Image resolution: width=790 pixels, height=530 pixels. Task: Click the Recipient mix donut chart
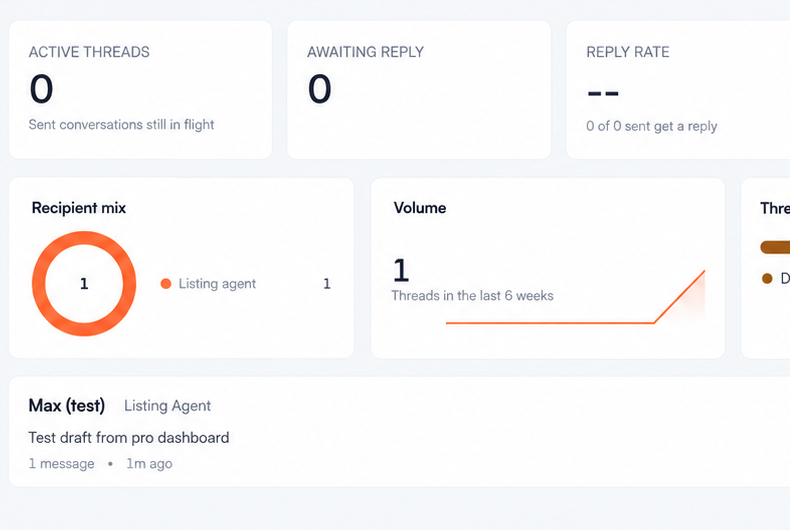(x=84, y=284)
